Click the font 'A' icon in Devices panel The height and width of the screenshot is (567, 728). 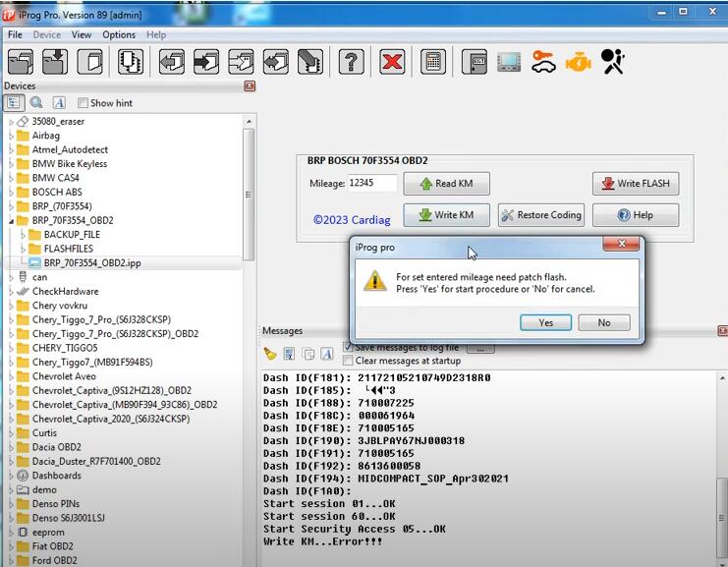tap(59, 102)
